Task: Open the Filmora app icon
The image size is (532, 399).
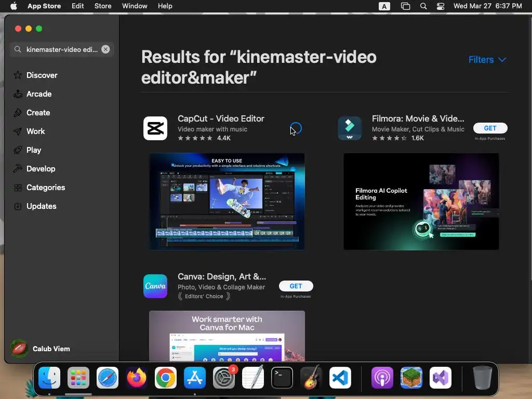Action: (x=350, y=128)
